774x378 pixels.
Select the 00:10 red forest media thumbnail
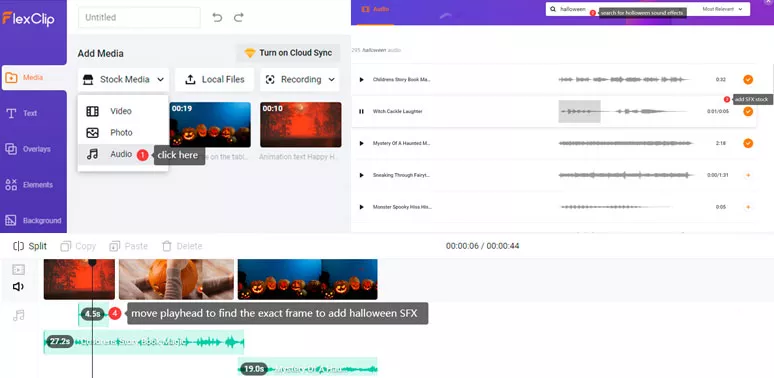[301, 125]
